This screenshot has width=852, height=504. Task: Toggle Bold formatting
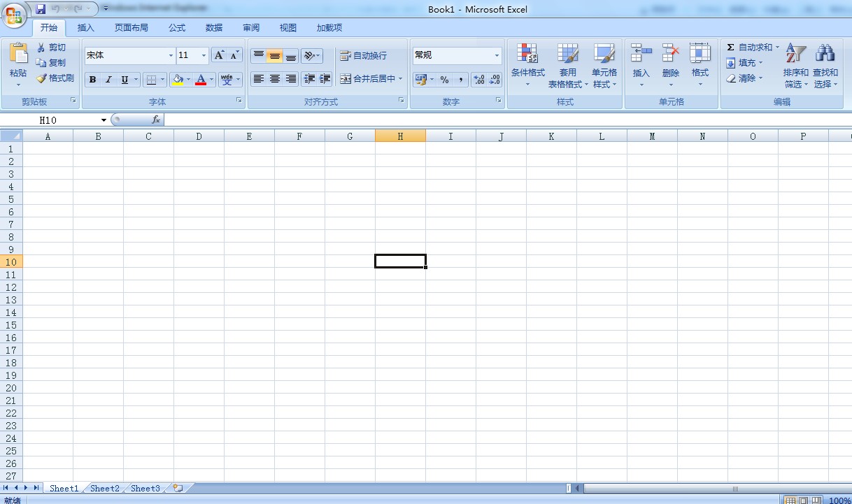pos(92,80)
